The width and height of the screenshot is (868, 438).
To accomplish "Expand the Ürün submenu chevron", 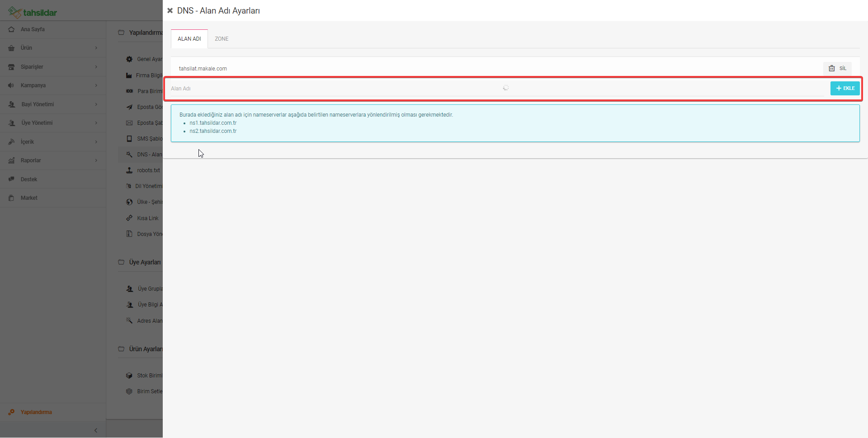I will coord(96,48).
